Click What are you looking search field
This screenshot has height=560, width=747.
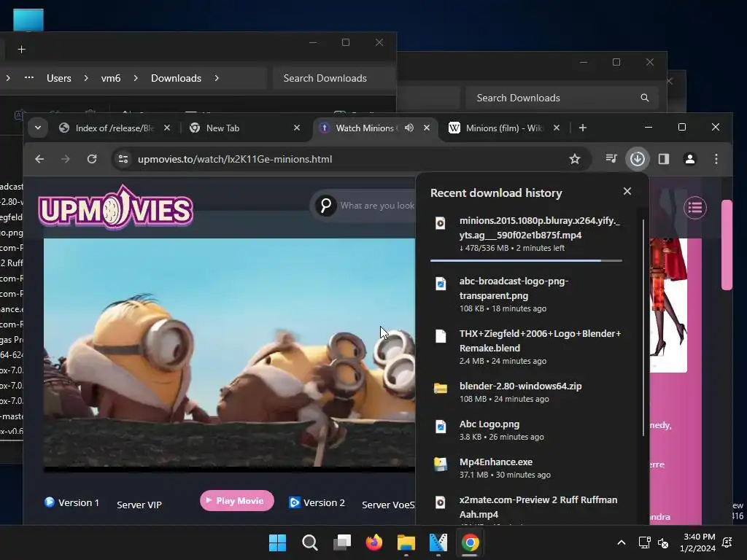377,206
